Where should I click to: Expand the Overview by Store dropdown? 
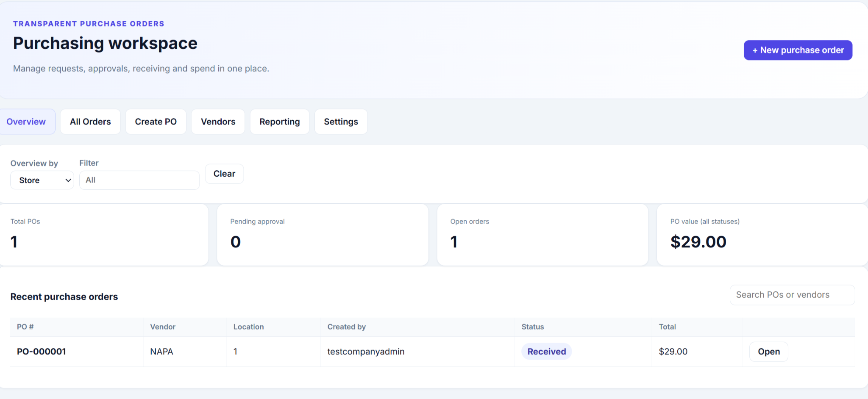pos(42,180)
